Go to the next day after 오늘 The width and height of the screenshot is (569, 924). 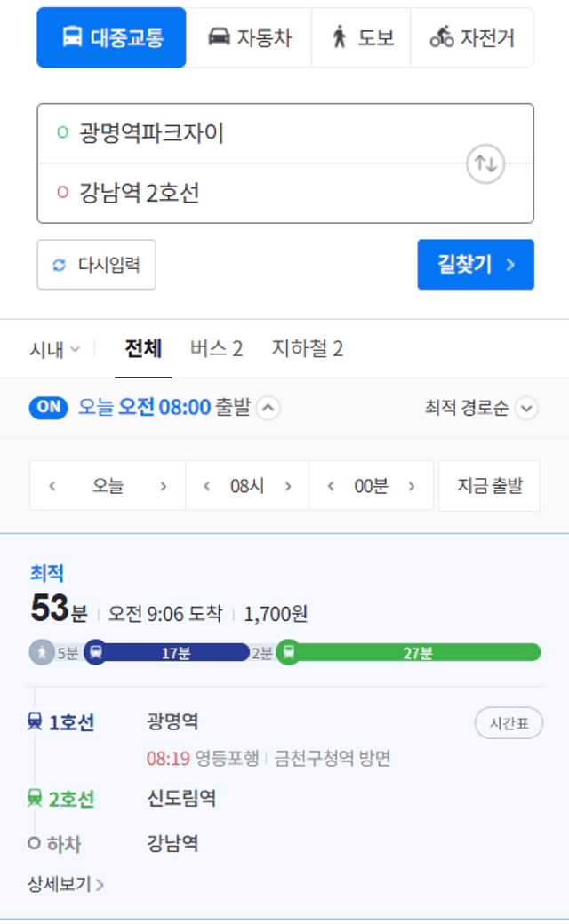[x=164, y=486]
